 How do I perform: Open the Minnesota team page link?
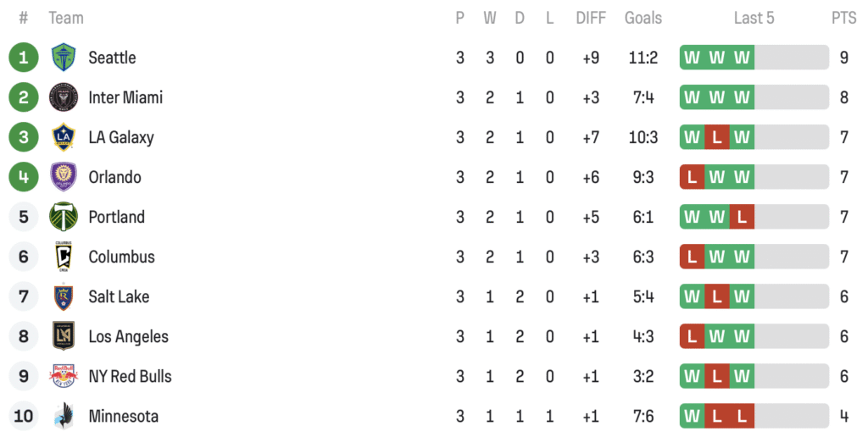[x=124, y=416]
